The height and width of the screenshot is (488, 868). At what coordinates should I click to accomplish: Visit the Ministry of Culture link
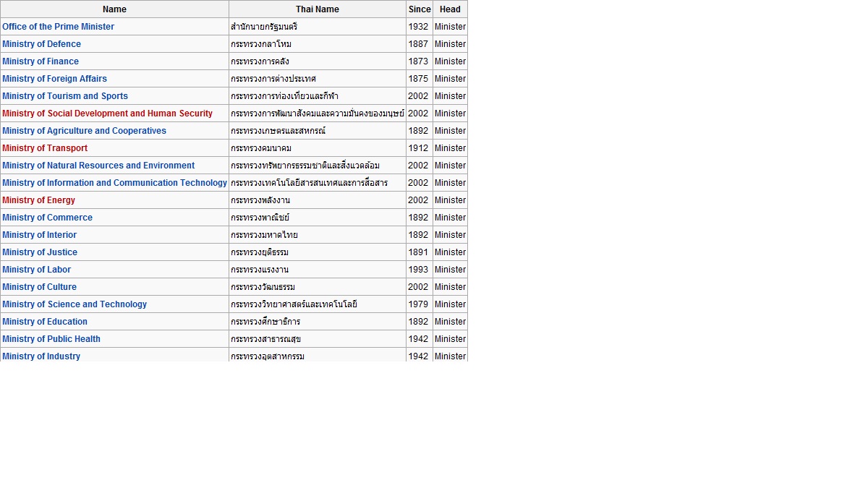click(40, 287)
